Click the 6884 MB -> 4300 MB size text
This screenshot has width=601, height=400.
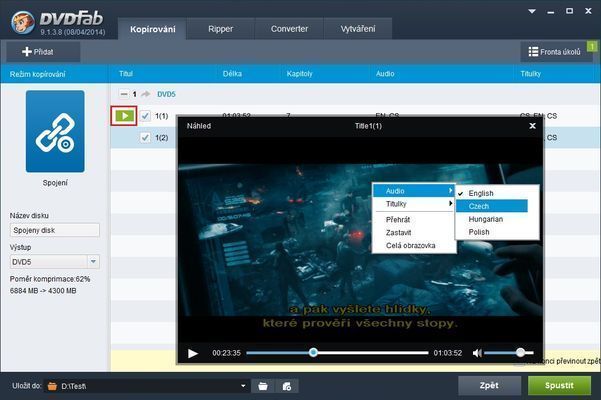[x=43, y=291]
